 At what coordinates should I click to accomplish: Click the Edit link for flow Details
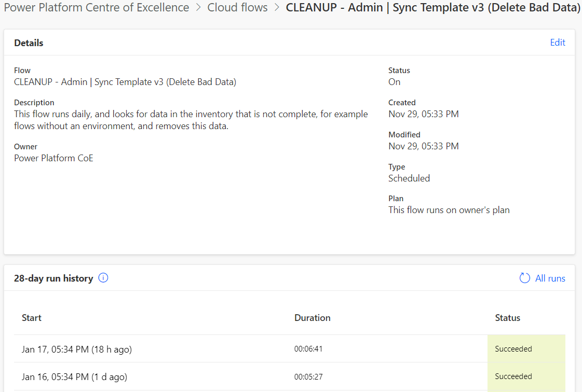tap(558, 43)
